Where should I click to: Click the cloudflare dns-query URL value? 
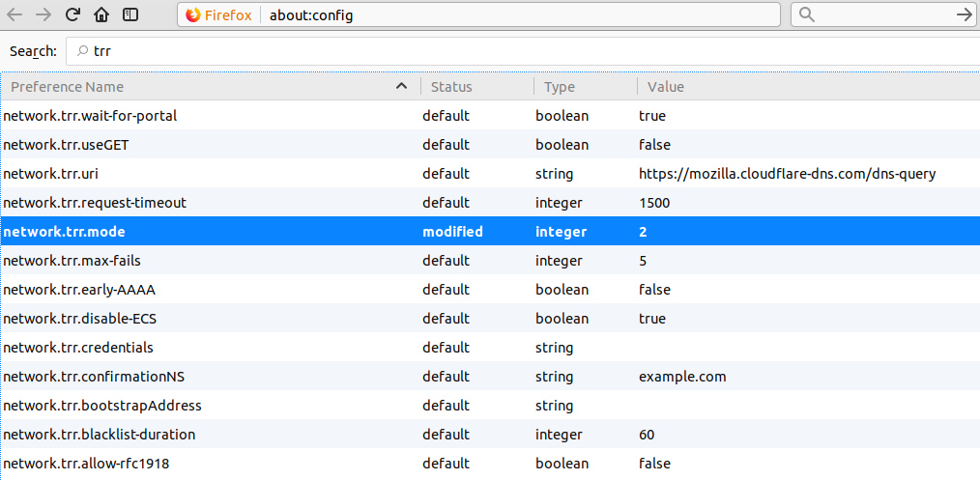tap(787, 174)
